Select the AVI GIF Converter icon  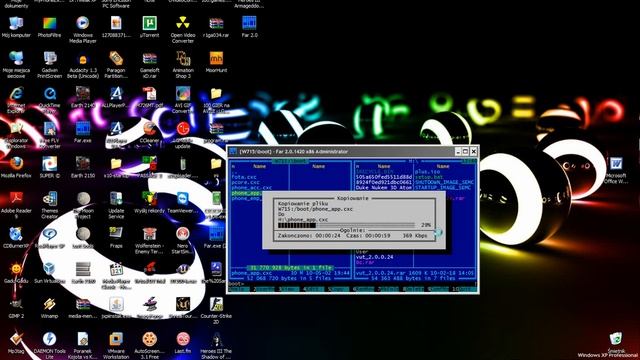tap(182, 100)
